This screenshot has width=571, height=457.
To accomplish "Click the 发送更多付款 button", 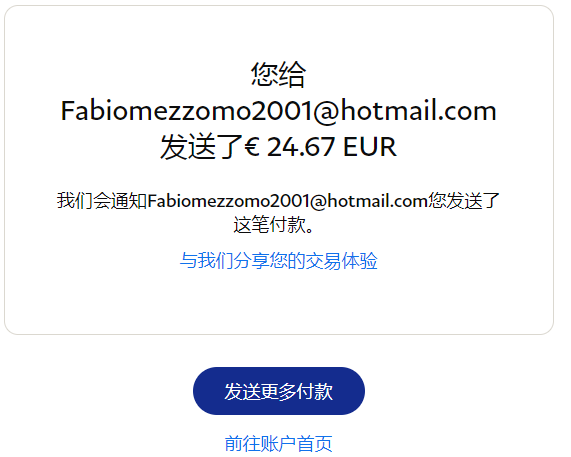I will (x=279, y=391).
